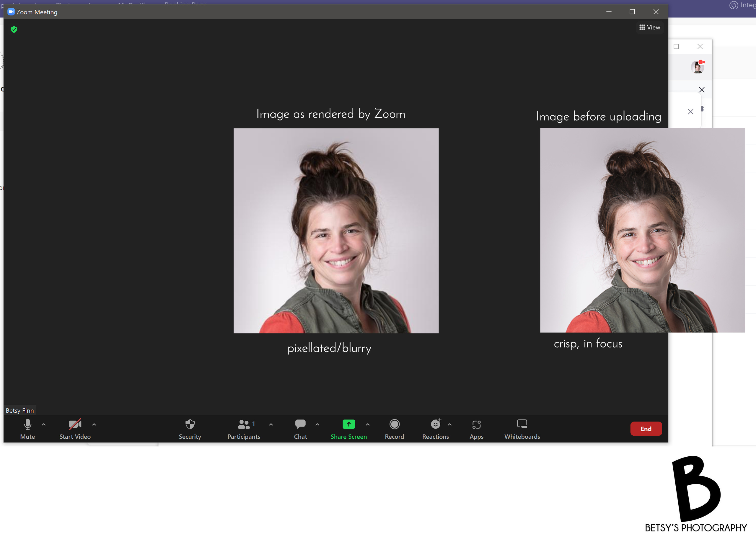Open video settings via Start Video chevron
This screenshot has height=539, width=756.
click(94, 424)
